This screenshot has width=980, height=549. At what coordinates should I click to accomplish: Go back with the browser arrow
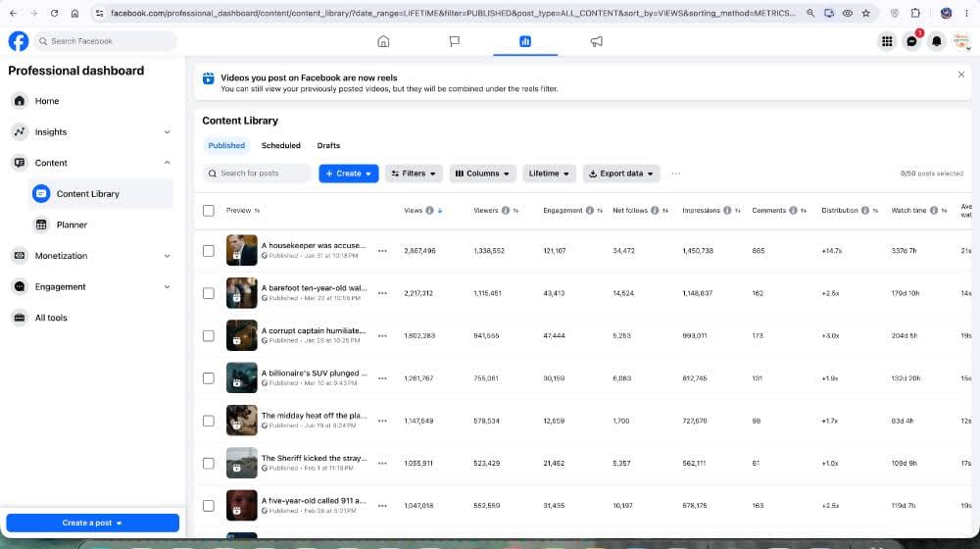pyautogui.click(x=13, y=13)
